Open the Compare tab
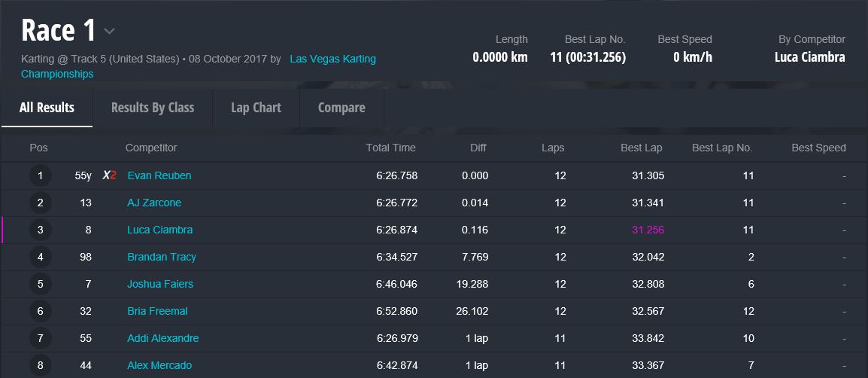The width and height of the screenshot is (868, 378). [341, 108]
